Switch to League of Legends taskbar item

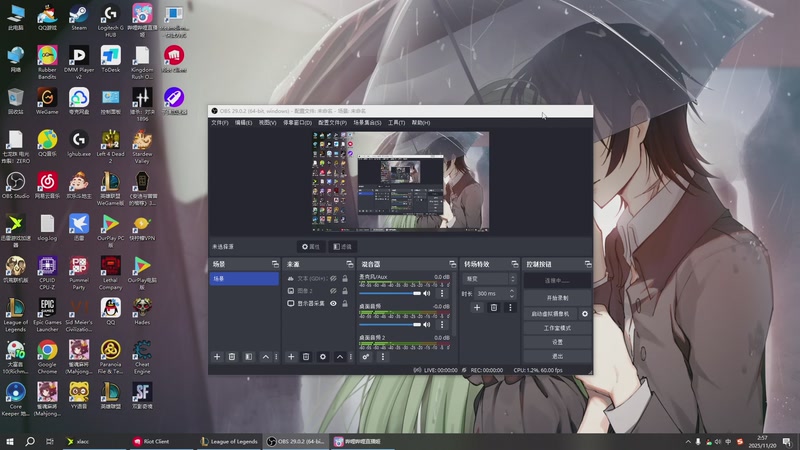pyautogui.click(x=230, y=442)
